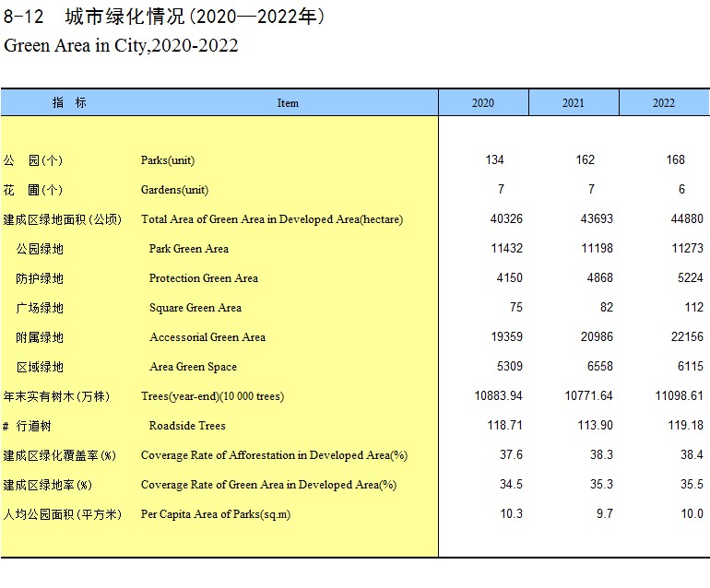The image size is (710, 588).
Task: Select the 'Parks(unit)' row label
Action: 168,160
